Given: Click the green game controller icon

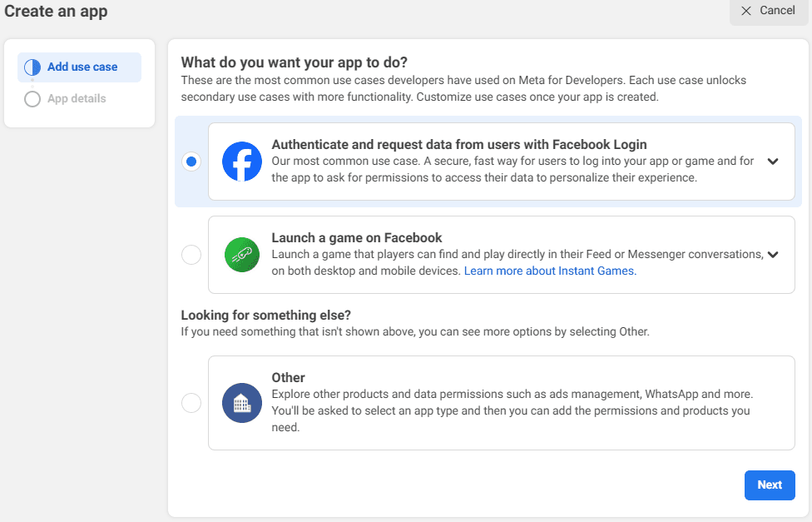Looking at the screenshot, I should tap(242, 255).
